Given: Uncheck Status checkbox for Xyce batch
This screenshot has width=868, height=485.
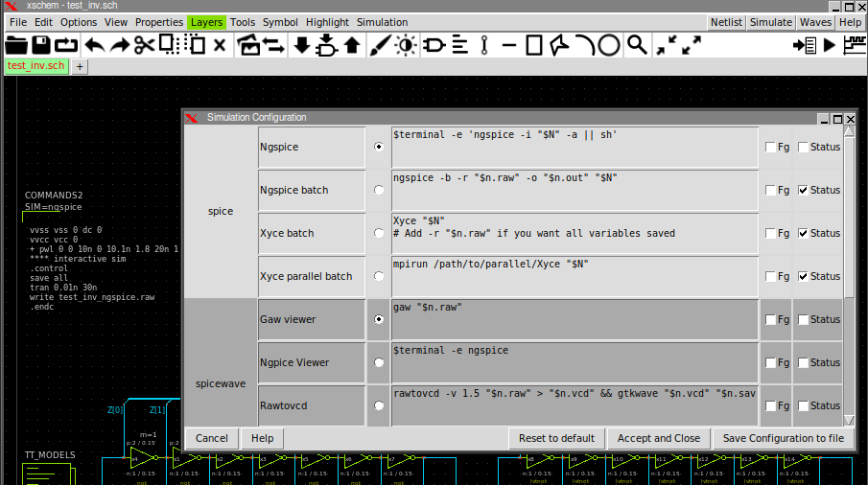Looking at the screenshot, I should 803,233.
